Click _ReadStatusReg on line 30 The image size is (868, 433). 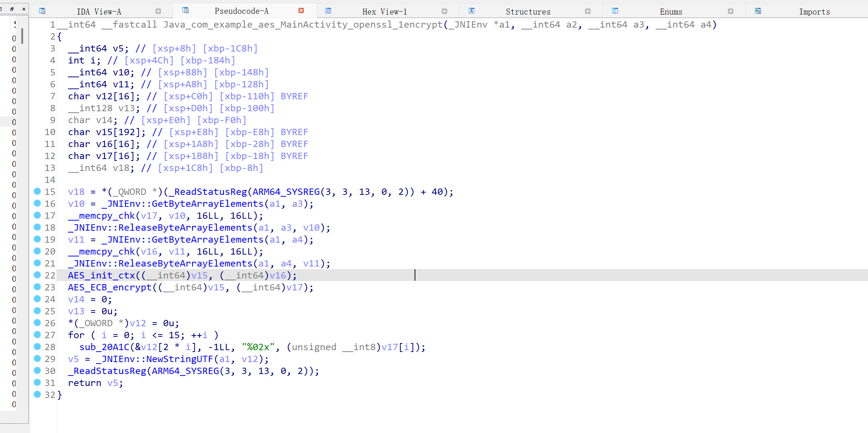[107, 371]
